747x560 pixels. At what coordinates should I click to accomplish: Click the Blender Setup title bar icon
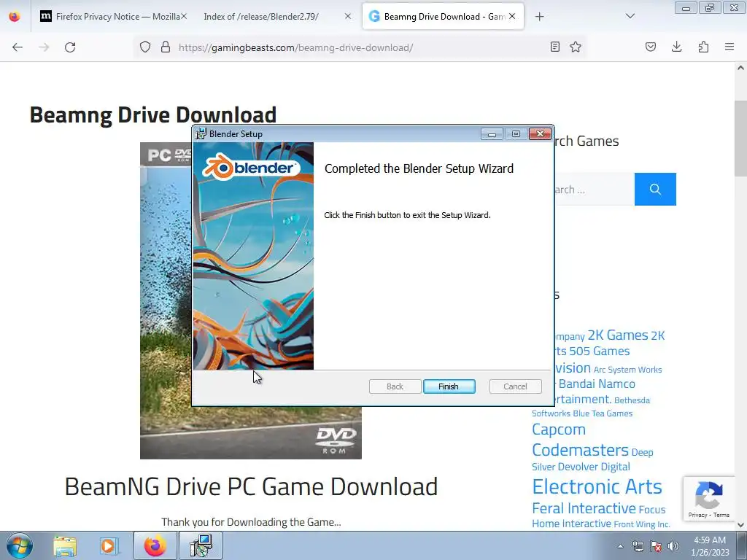(x=201, y=134)
